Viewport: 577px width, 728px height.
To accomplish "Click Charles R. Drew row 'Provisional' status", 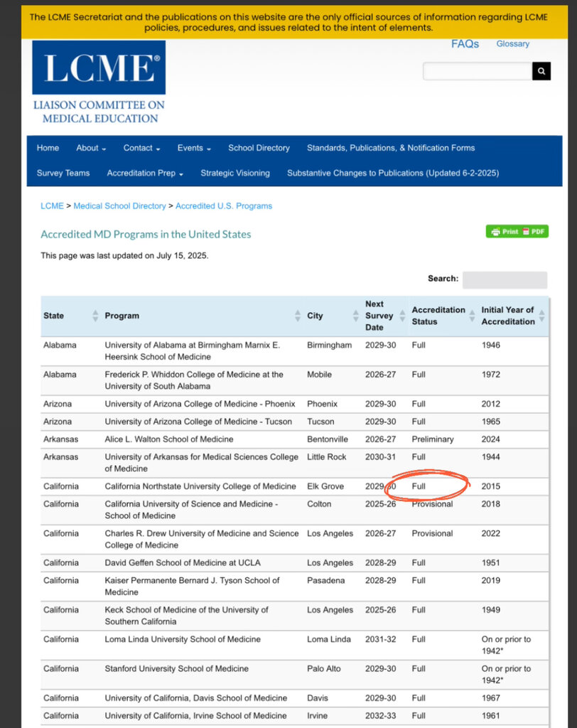I will pyautogui.click(x=432, y=533).
